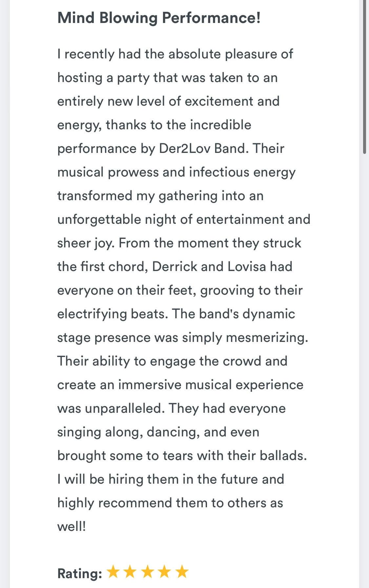Click the fourth rating star
This screenshot has height=588, width=369.
click(165, 572)
